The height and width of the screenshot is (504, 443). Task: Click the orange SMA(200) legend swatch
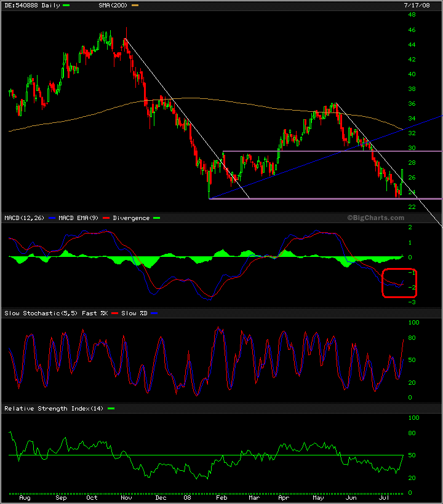[135, 5]
